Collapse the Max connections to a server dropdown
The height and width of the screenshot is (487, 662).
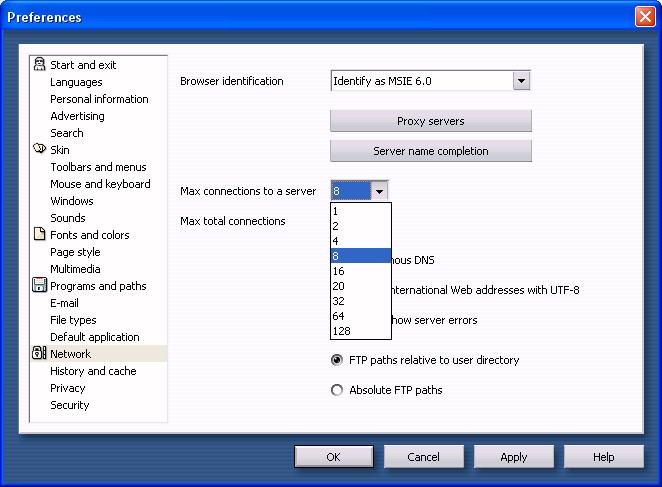pyautogui.click(x=379, y=191)
